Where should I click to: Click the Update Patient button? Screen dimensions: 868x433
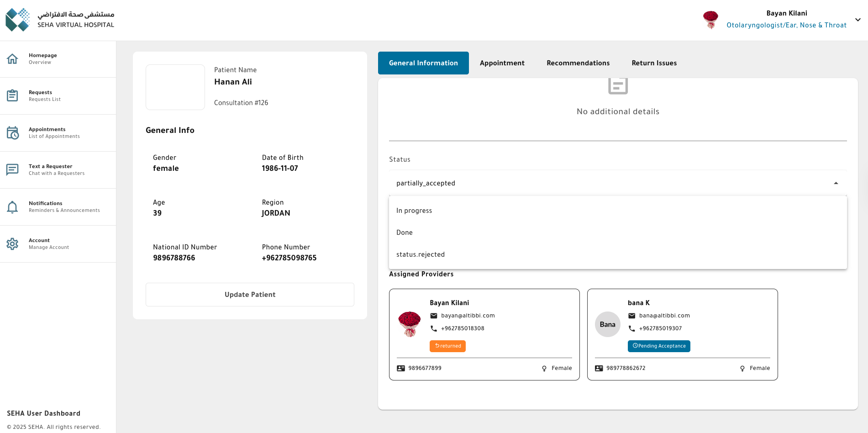[250, 295]
